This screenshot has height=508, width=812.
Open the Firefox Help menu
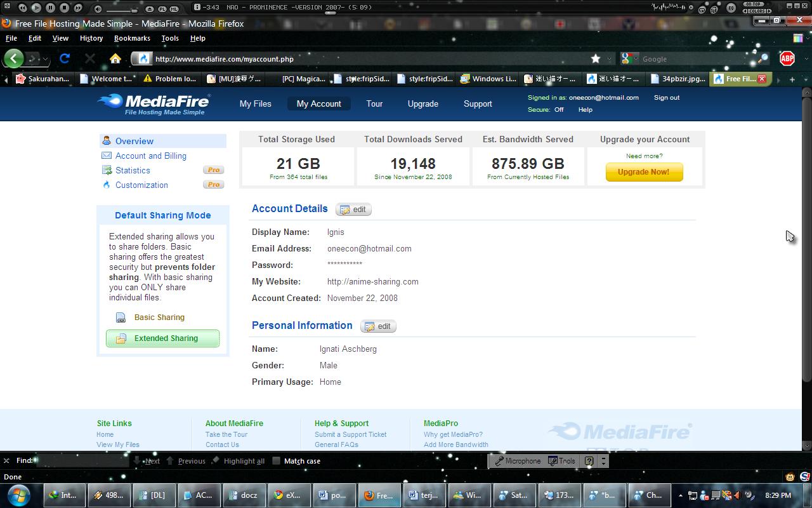tap(198, 38)
